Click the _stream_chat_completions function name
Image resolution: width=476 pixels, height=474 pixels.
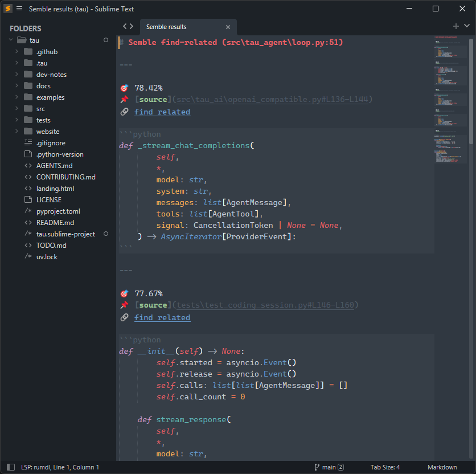(x=194, y=145)
